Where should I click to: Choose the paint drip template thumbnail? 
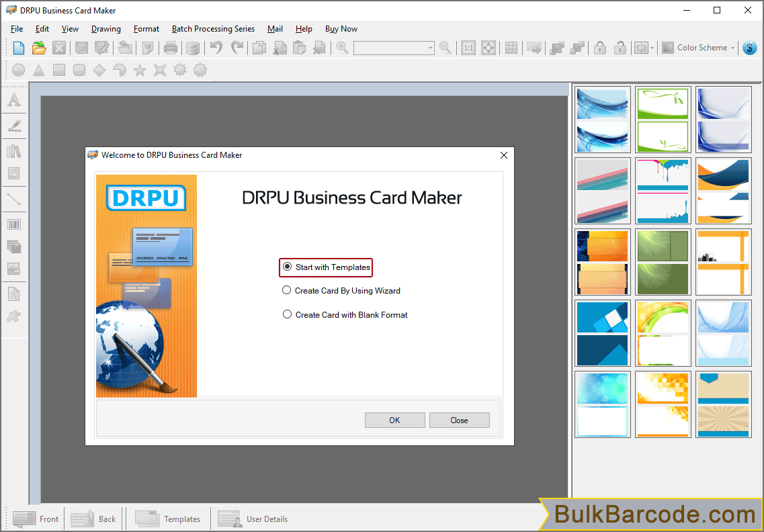(x=663, y=191)
